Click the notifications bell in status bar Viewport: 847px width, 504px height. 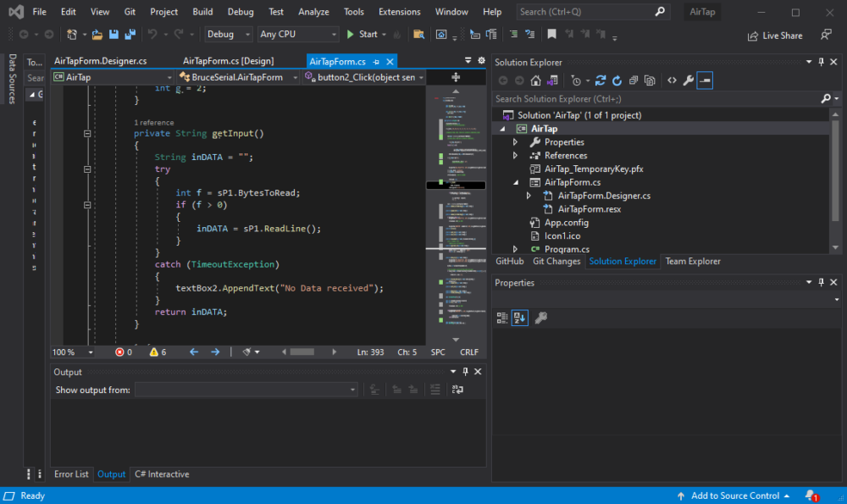pyautogui.click(x=811, y=496)
